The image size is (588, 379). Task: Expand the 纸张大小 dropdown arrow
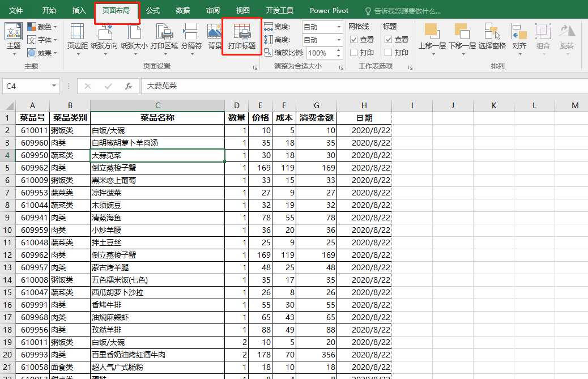pyautogui.click(x=135, y=54)
